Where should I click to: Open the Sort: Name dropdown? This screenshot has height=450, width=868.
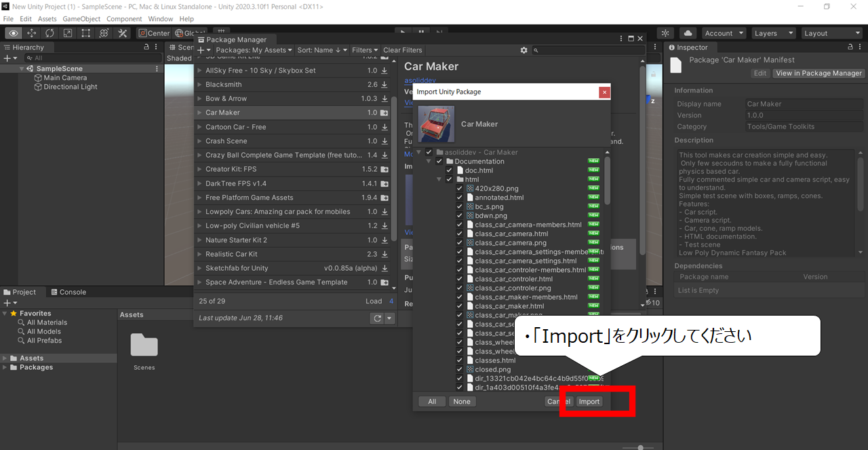point(322,50)
